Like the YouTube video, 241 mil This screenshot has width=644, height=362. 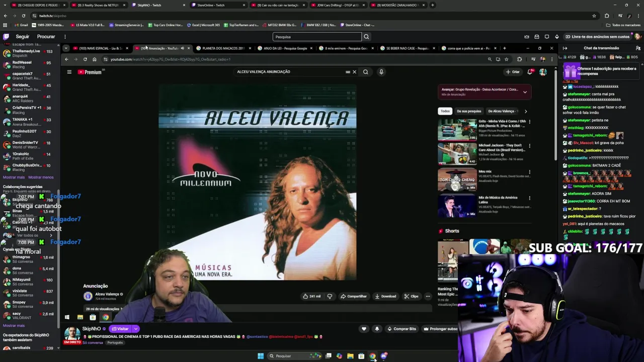pyautogui.click(x=312, y=296)
